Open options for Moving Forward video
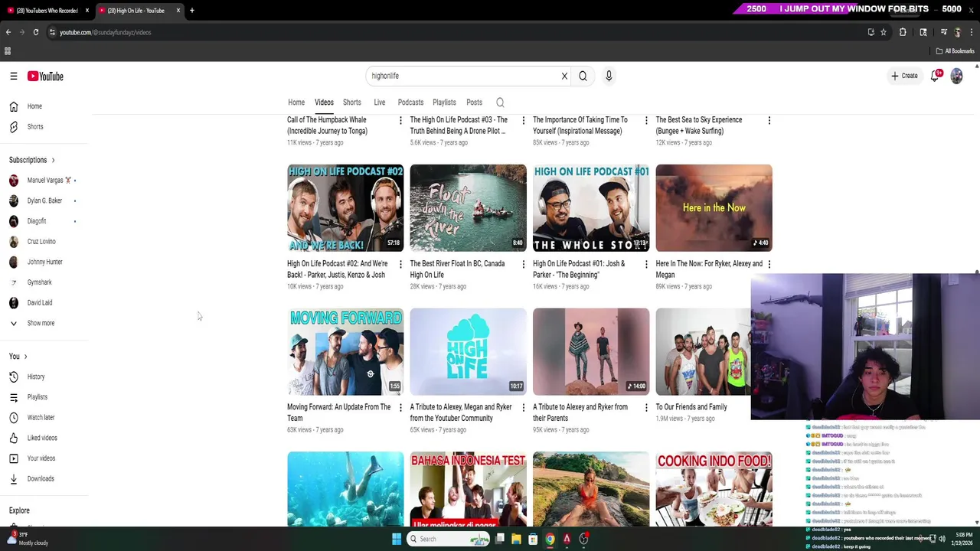The height and width of the screenshot is (551, 980). (x=400, y=408)
